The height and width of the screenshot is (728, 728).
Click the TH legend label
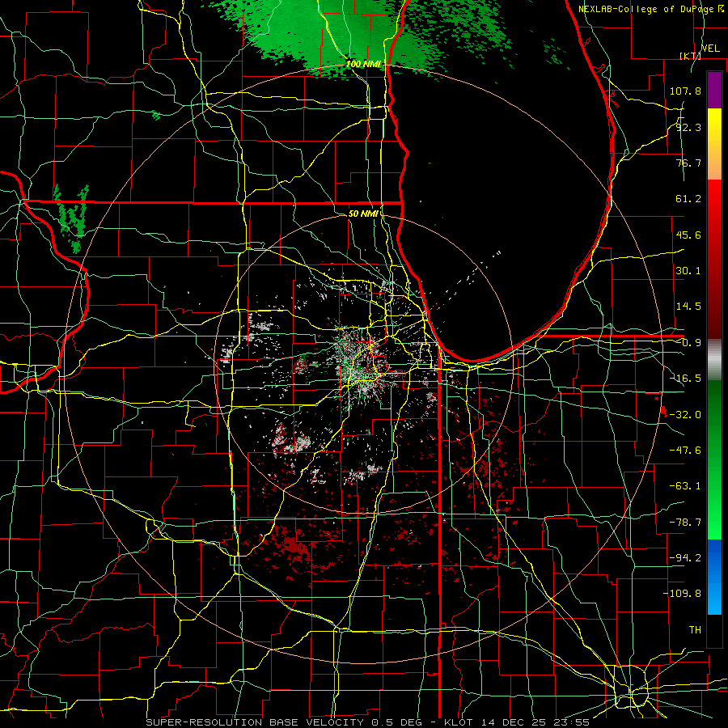click(695, 630)
